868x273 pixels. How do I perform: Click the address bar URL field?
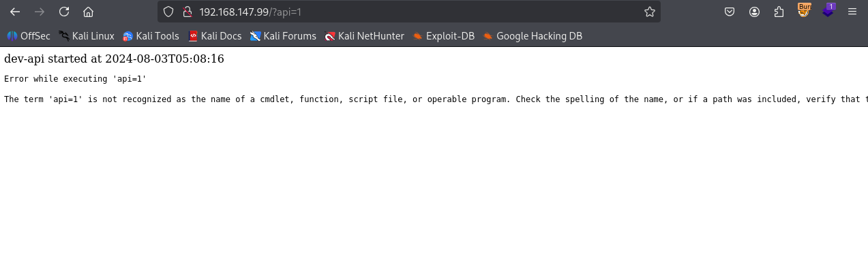click(409, 12)
